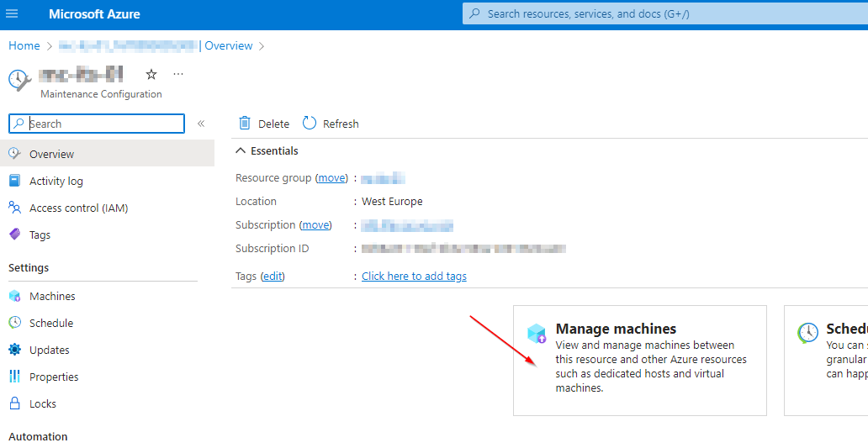Click the maintenance configuration clock-wrench icon
Viewport: 868px width, 448px height.
pos(20,80)
